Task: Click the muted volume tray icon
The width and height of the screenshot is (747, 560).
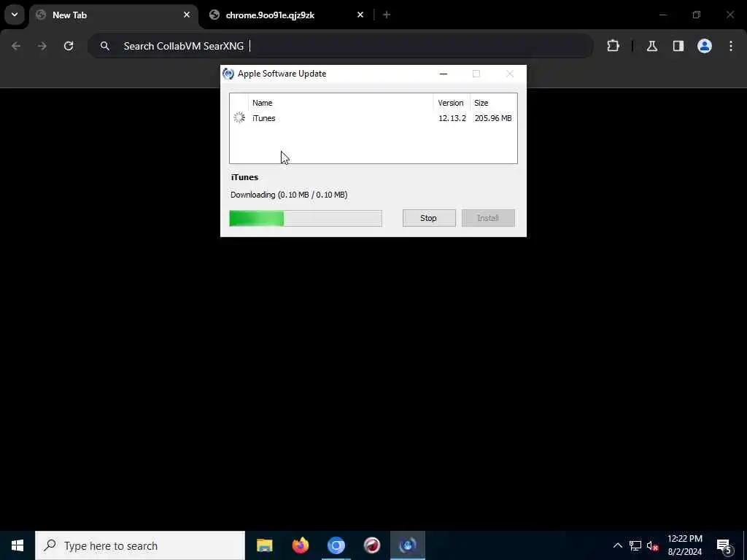Action: point(652,545)
